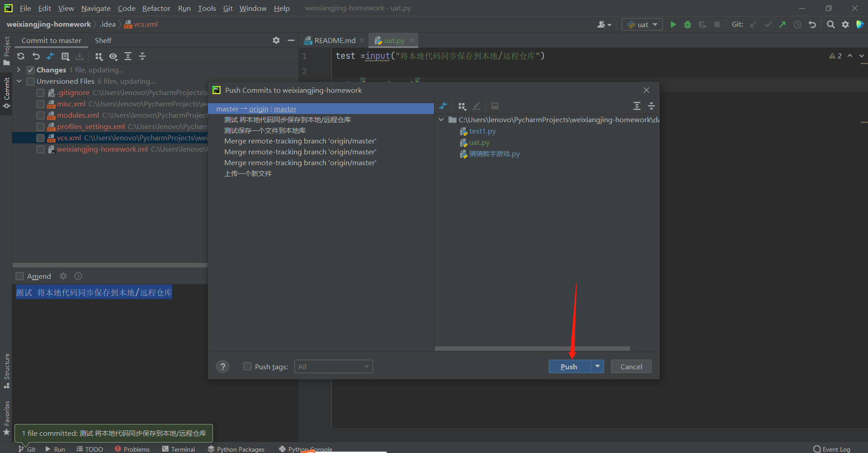Collapse the project folder in Push dialog
Image resolution: width=868 pixels, height=453 pixels.
[x=441, y=119]
